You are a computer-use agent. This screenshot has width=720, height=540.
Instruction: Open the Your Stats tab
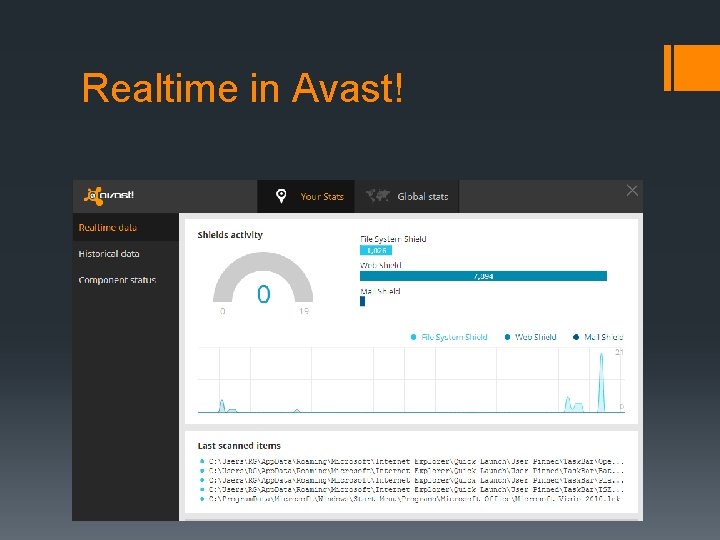pos(306,196)
